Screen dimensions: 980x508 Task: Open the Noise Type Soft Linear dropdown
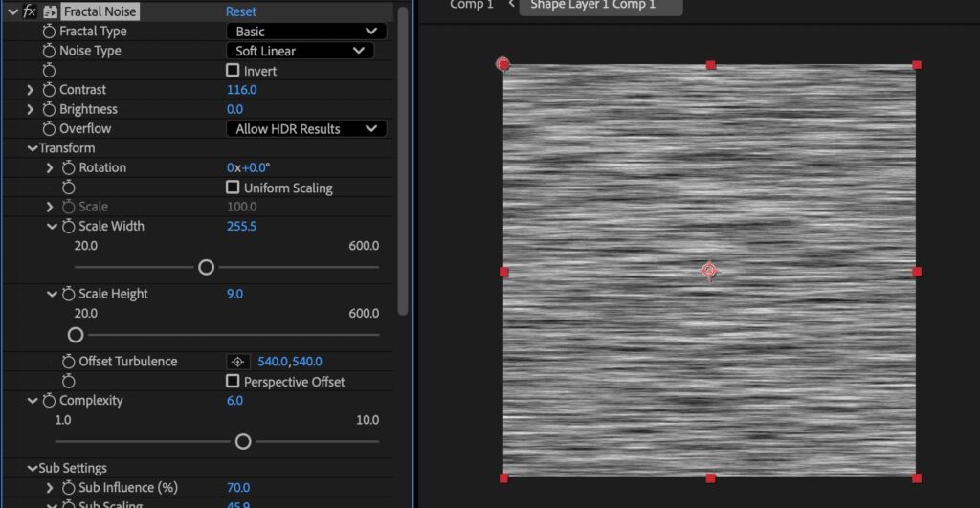299,51
